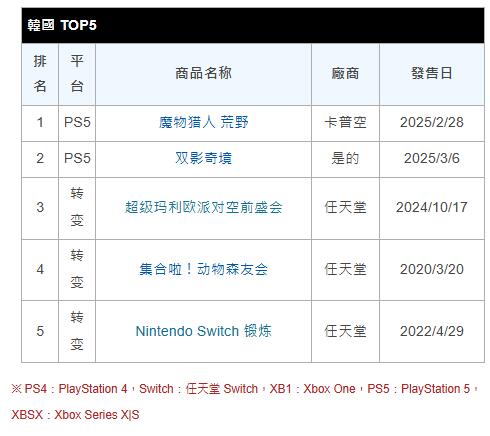Image resolution: width=490 pixels, height=436 pixels.
Task: Open the 超级玛利欧派对空前盛会 link
Action: coord(203,207)
